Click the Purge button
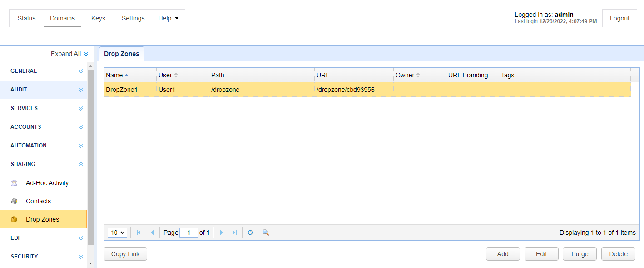 click(580, 254)
